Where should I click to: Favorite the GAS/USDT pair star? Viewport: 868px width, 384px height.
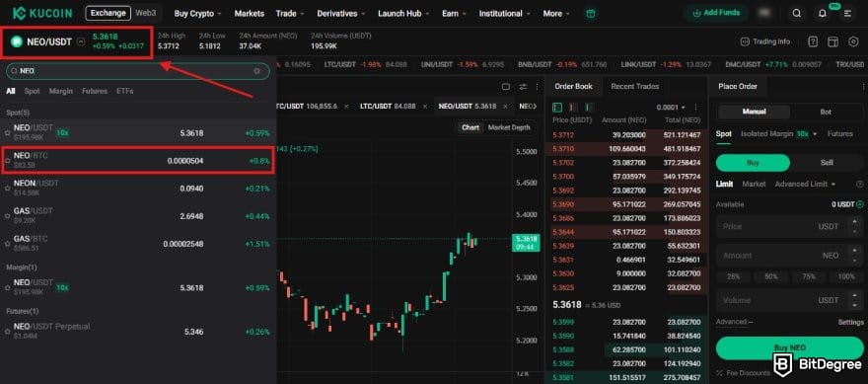(x=7, y=216)
